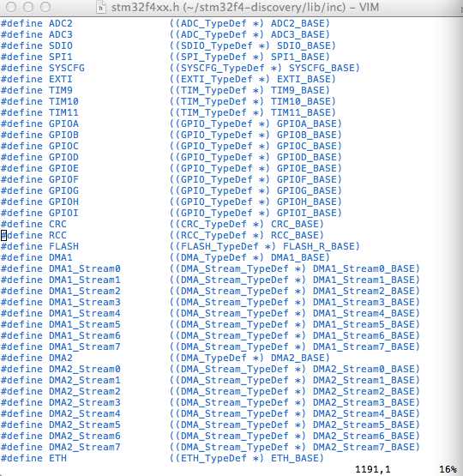Click the macro name DMA1_Stream0
Screen dimensions: 463x476
(x=85, y=269)
